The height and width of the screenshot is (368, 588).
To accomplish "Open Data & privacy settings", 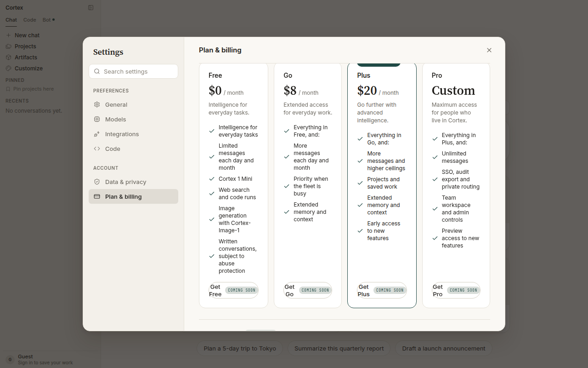I will pyautogui.click(x=133, y=182).
